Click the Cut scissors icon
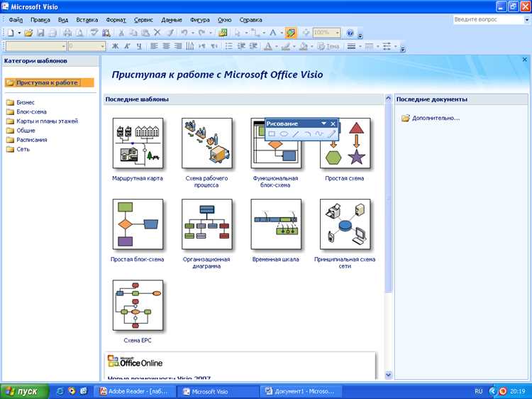The image size is (532, 399). [x=121, y=33]
